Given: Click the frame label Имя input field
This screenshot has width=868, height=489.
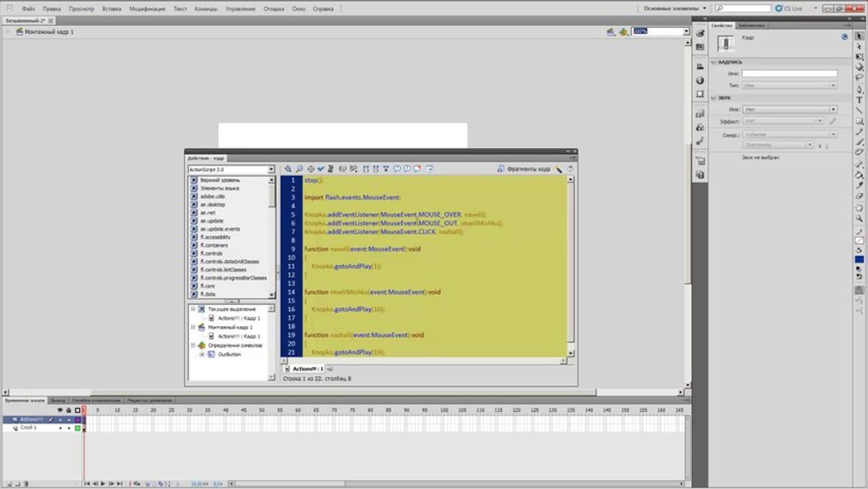Looking at the screenshot, I should click(x=789, y=73).
